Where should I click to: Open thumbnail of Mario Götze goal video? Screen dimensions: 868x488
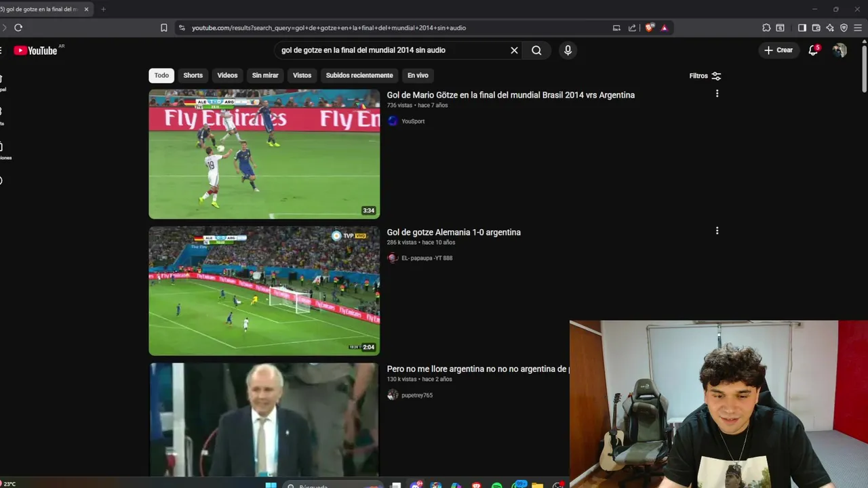tap(264, 154)
